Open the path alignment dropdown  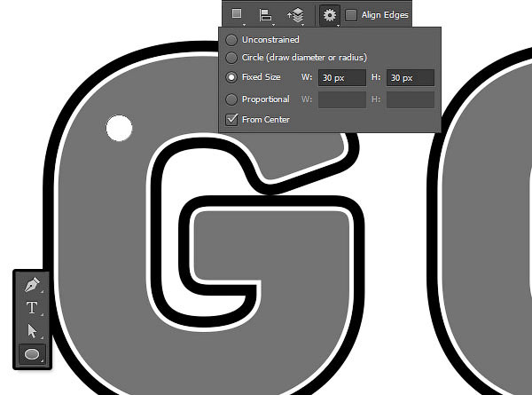(x=265, y=14)
